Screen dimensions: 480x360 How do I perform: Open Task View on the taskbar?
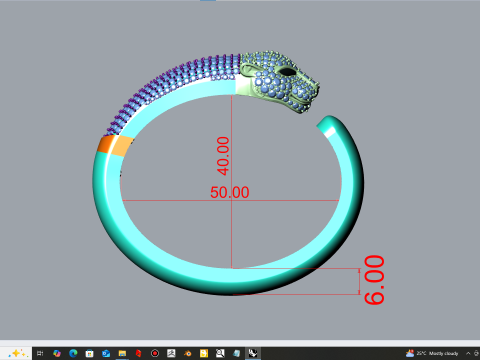40,353
